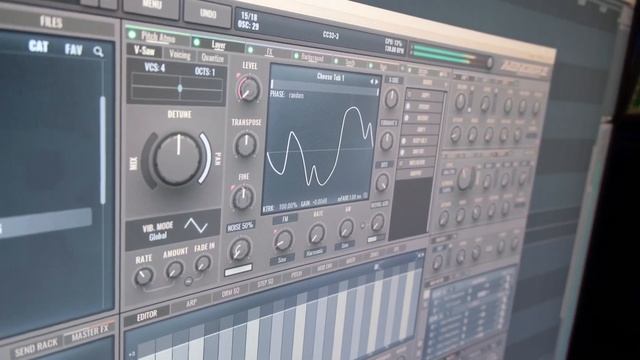Click the white noise level bar below noise knob
Screen dimensions: 640x360
[x=238, y=270]
